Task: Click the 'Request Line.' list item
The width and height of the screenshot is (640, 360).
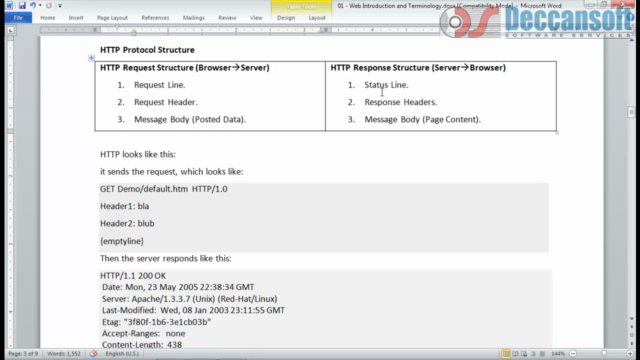Action: click(x=160, y=85)
